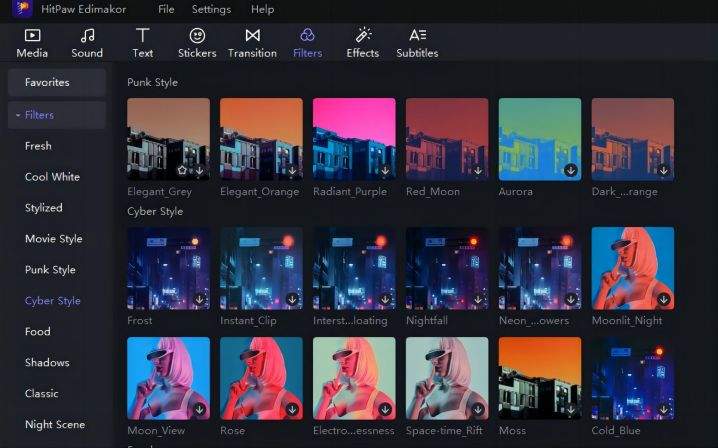This screenshot has height=448, width=718.
Task: Open the Effects panel
Action: point(362,42)
